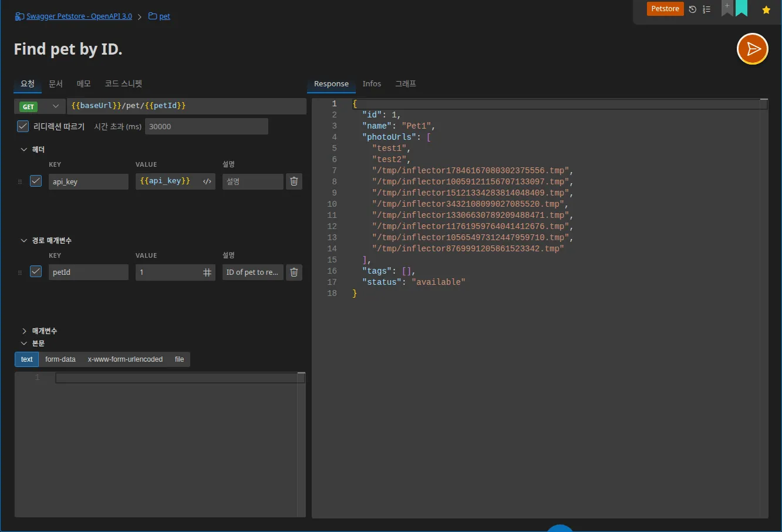Viewport: 782px width, 532px height.
Task: Click the request URL field
Action: pyautogui.click(x=187, y=106)
